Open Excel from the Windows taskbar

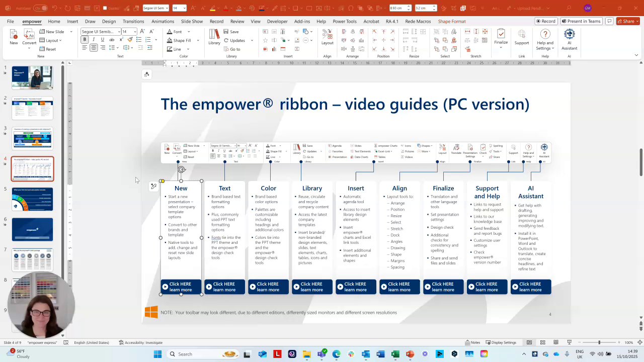395,354
